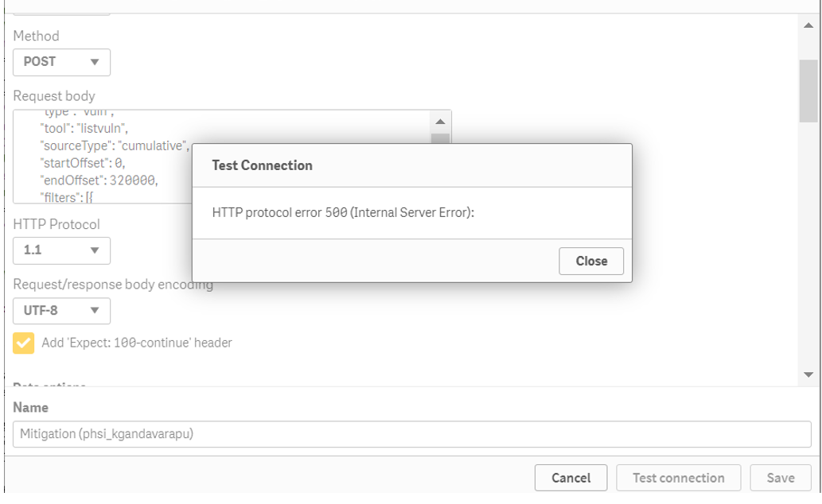This screenshot has width=822, height=504.
Task: Uncheck 'Add Expect: 100-continue header' checkbox
Action: tap(22, 342)
